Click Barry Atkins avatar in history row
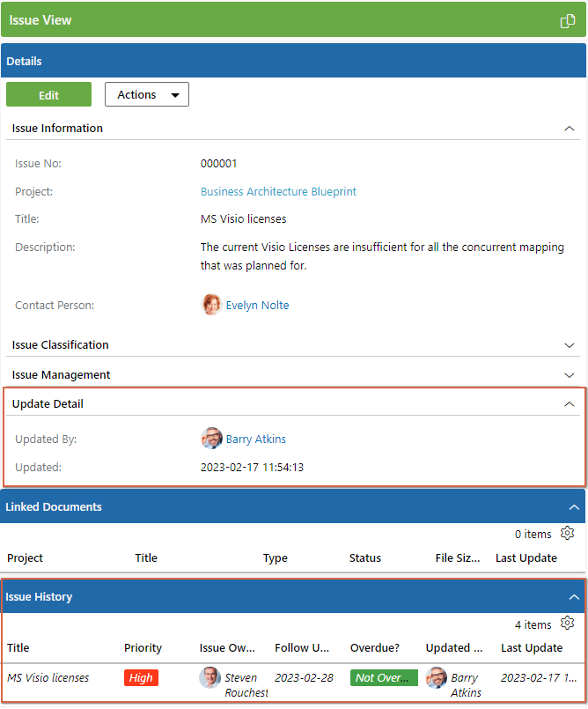588x709 pixels. 436,677
